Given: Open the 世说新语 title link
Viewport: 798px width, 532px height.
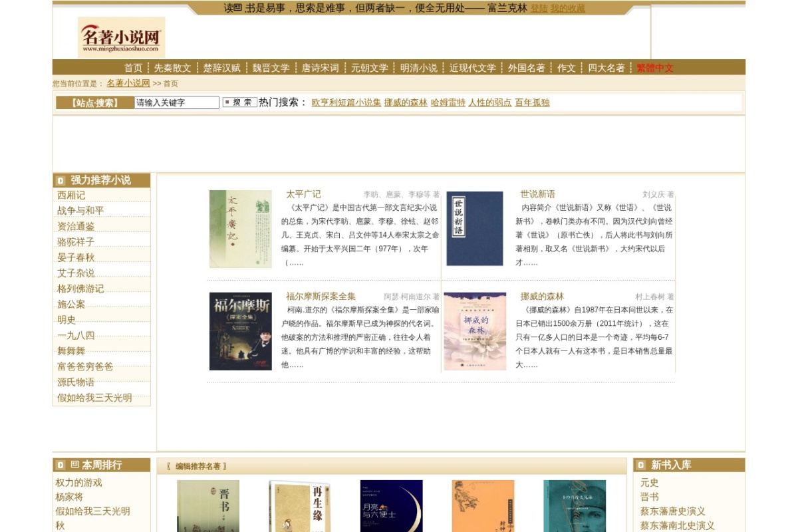Looking at the screenshot, I should (538, 194).
